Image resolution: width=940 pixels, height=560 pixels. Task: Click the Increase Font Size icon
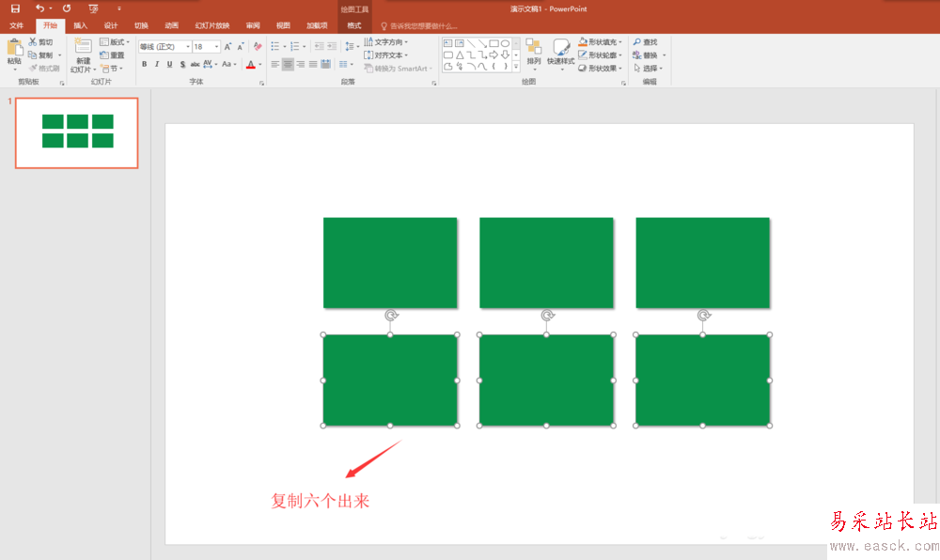click(227, 46)
